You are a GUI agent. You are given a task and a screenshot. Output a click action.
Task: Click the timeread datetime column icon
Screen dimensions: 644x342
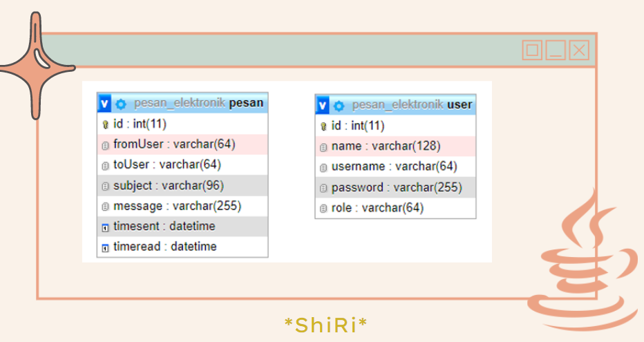pyautogui.click(x=105, y=247)
